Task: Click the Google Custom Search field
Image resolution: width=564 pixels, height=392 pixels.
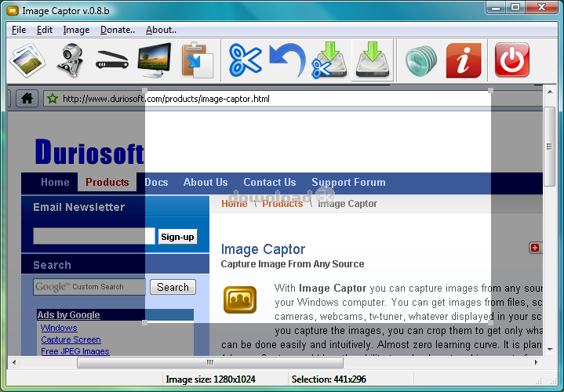Action: (89, 287)
